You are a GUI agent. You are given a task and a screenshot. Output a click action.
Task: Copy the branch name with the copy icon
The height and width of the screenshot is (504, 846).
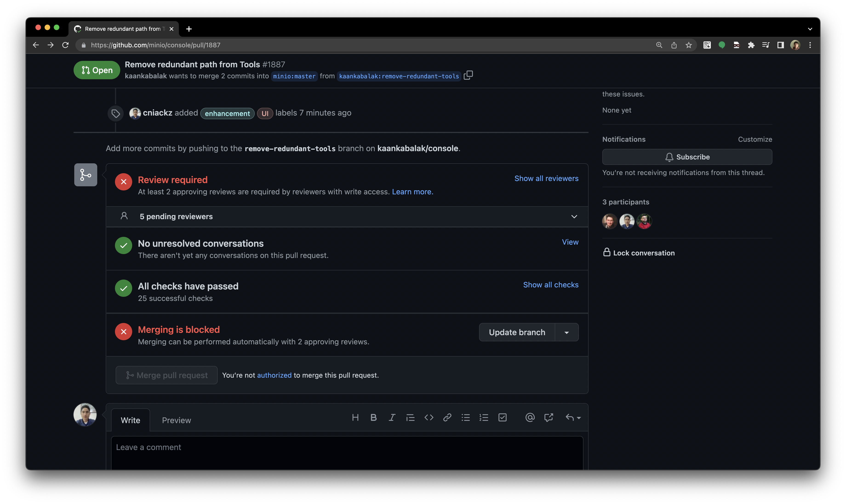click(468, 75)
